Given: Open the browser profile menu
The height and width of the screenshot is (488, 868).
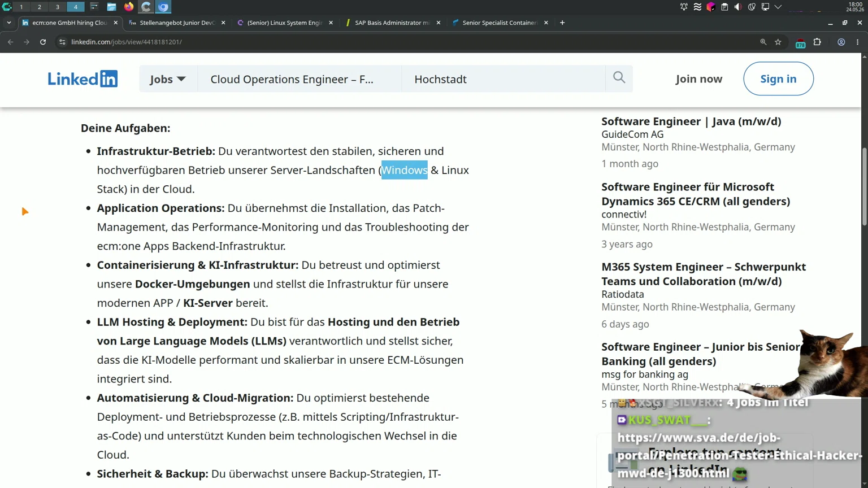Looking at the screenshot, I should (x=841, y=42).
